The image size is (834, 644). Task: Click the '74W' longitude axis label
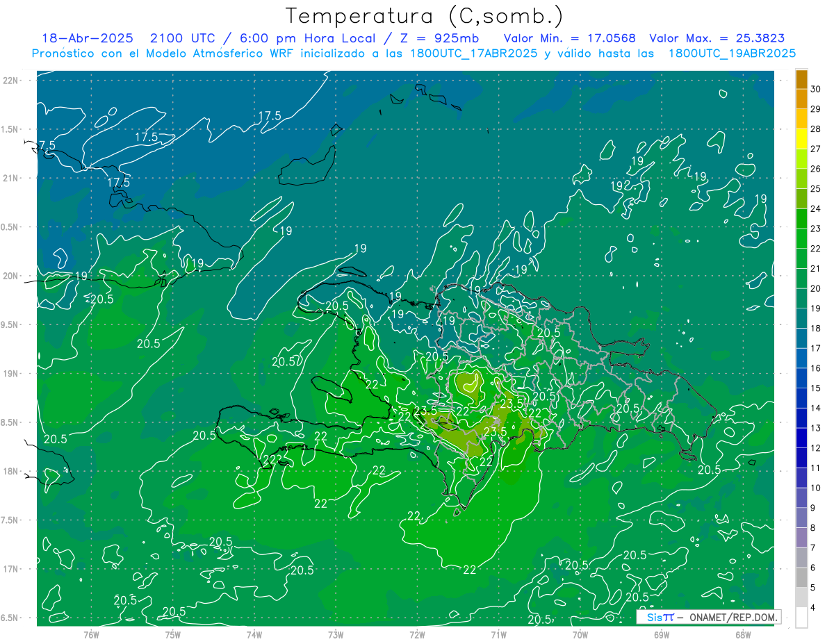[x=254, y=635]
